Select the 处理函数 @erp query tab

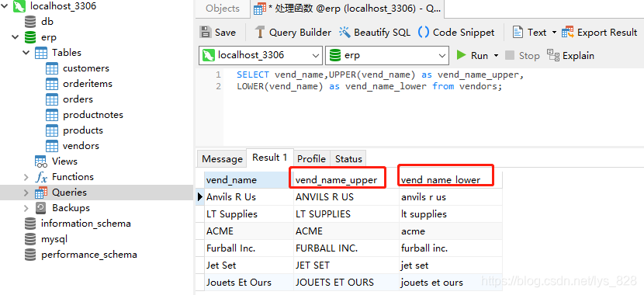(347, 9)
